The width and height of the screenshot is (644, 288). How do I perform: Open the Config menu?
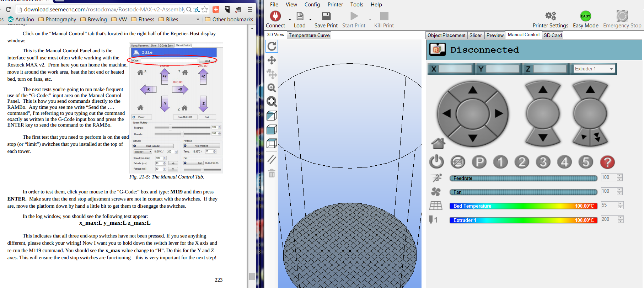click(x=312, y=5)
